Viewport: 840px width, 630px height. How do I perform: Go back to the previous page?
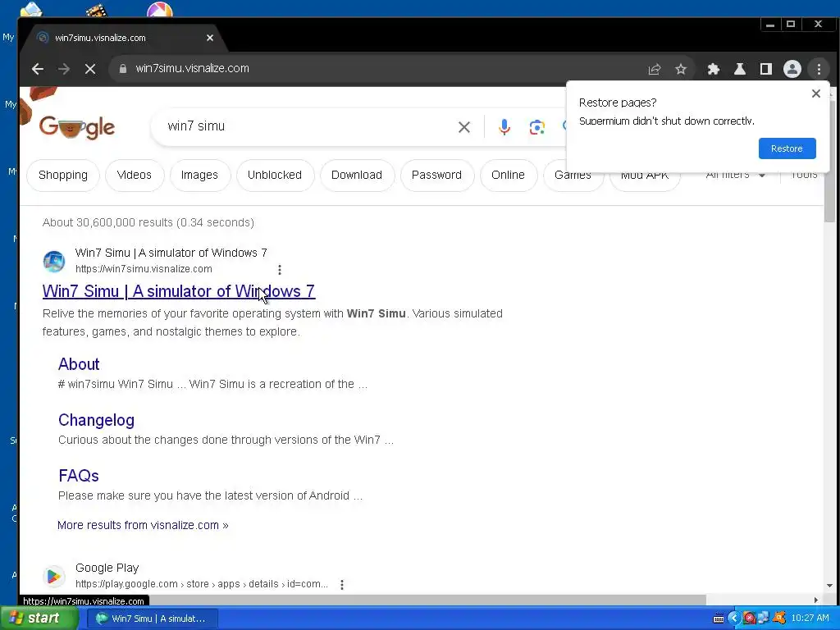click(38, 69)
